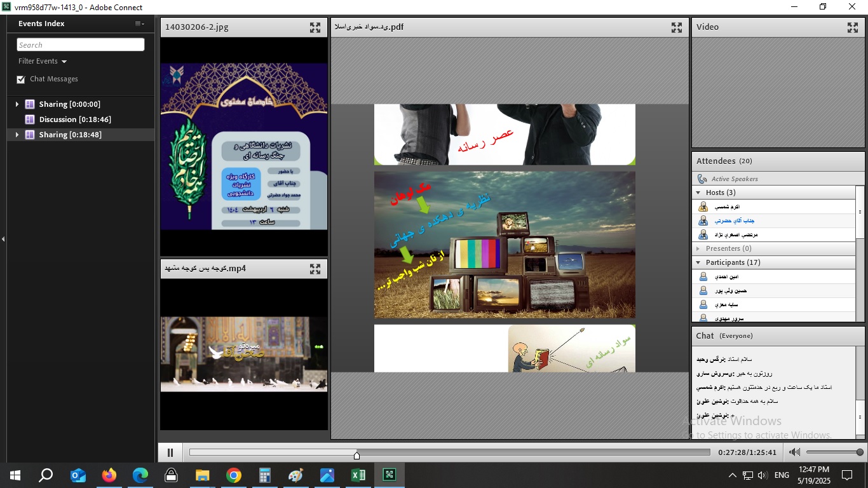This screenshot has height=488, width=868.
Task: Expand the mp4 video pod fullscreen
Action: 315,269
